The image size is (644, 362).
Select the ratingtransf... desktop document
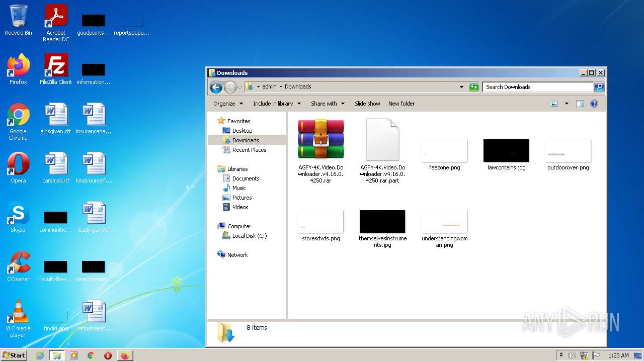tap(94, 315)
